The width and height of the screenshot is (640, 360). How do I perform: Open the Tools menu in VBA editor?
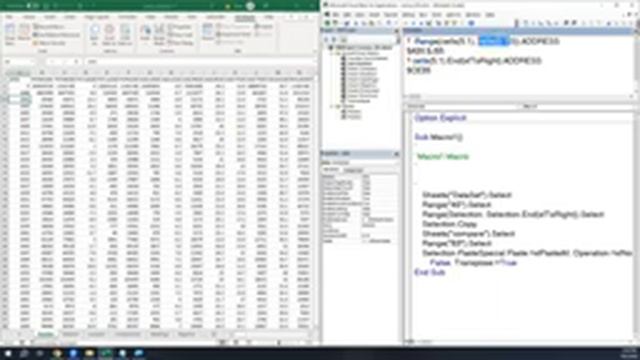pyautogui.click(x=437, y=15)
